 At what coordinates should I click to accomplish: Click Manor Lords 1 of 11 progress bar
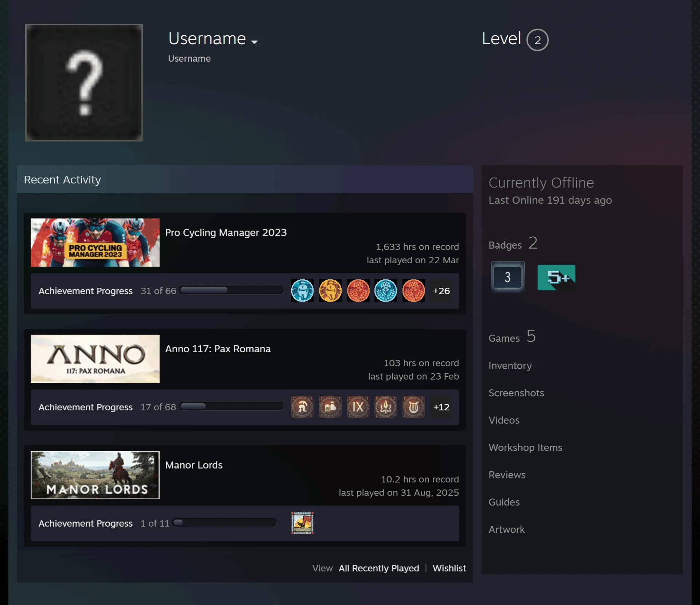point(225,523)
